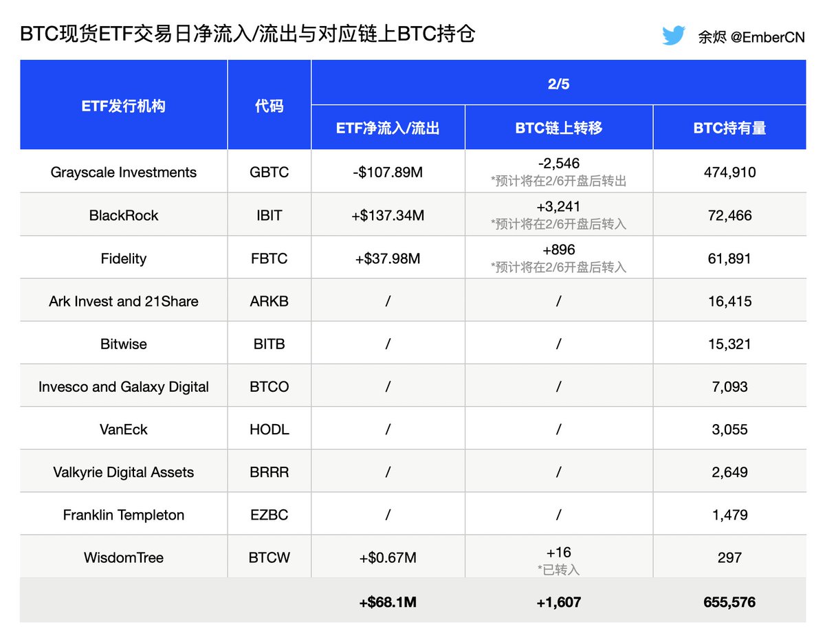The width and height of the screenshot is (825, 644).
Task: Select the ETF发行机构 column header
Action: pyautogui.click(x=124, y=104)
